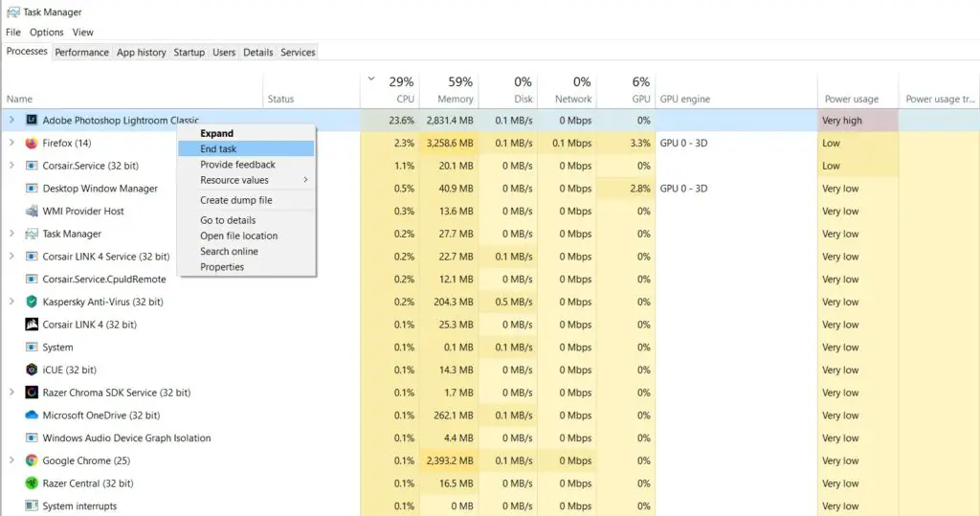Sort by the Memory column header
This screenshot has height=516, width=980.
(x=449, y=90)
